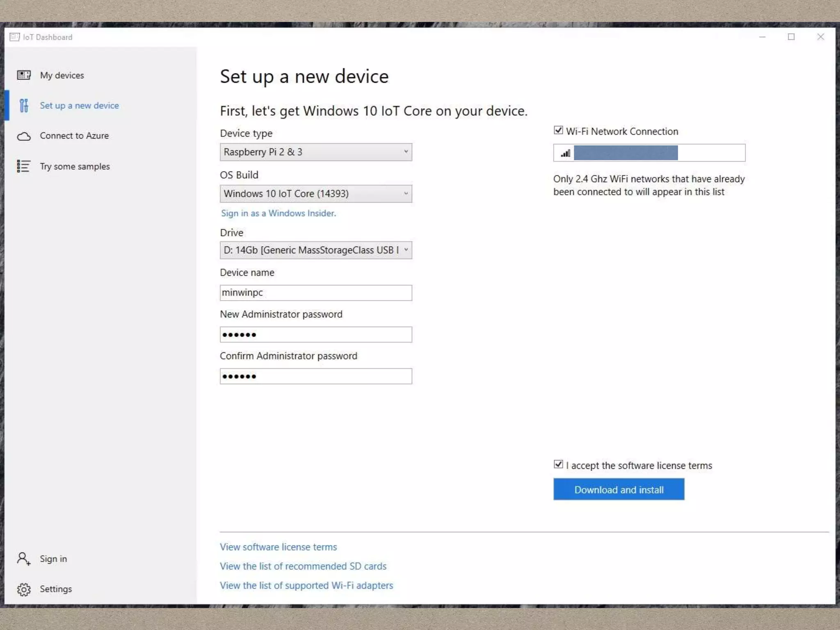This screenshot has width=840, height=630.
Task: Click the Set up new device tools icon
Action: (x=24, y=105)
